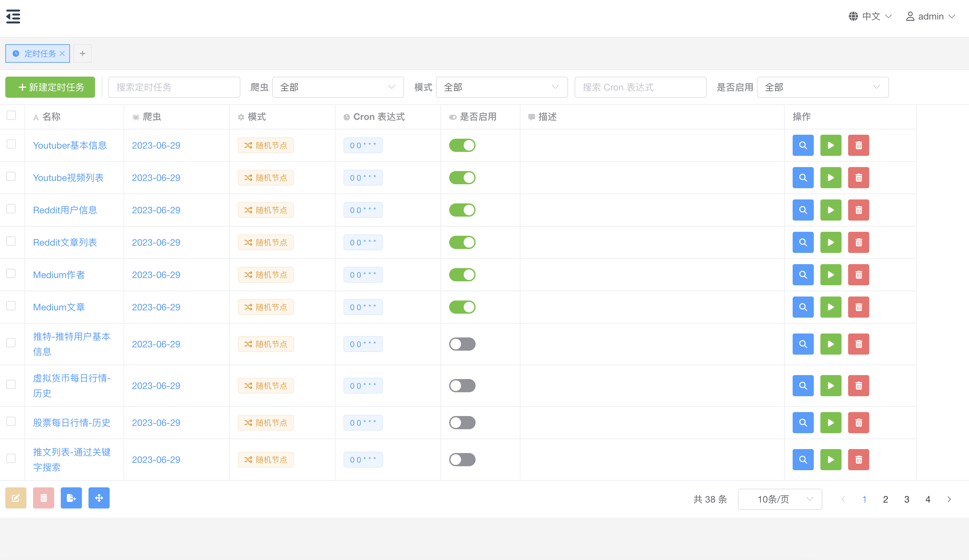
Task: Enable the 推文列表-通过关键字搜索 switch
Action: pyautogui.click(x=462, y=459)
